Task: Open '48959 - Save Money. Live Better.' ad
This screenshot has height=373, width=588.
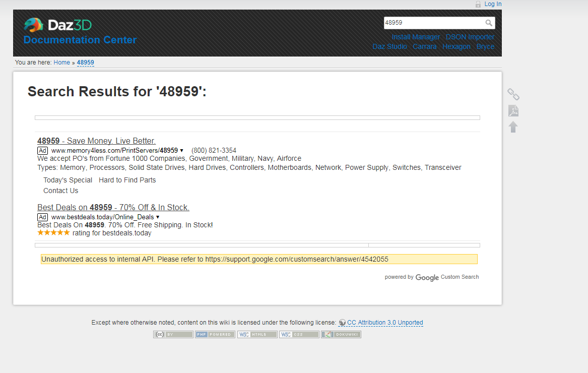Action: click(x=96, y=141)
